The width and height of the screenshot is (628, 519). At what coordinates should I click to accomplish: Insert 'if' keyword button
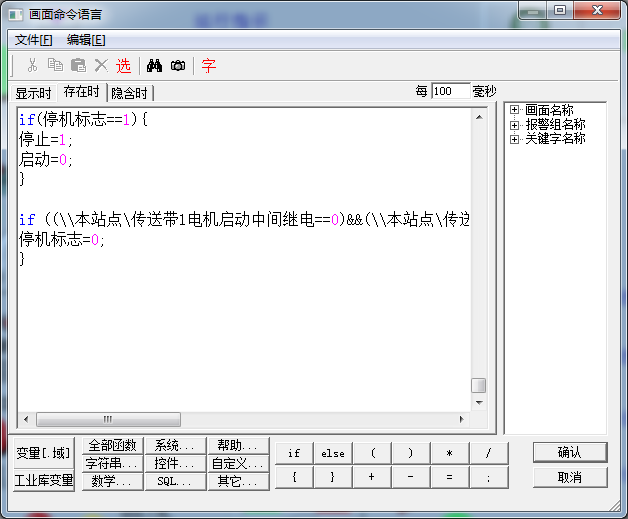[x=294, y=453]
